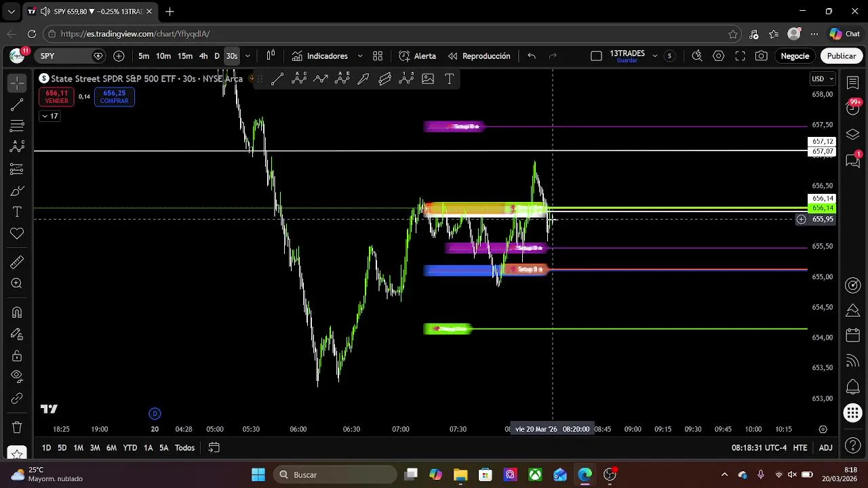
Task: Remove drawings with trash icon
Action: pyautogui.click(x=17, y=428)
